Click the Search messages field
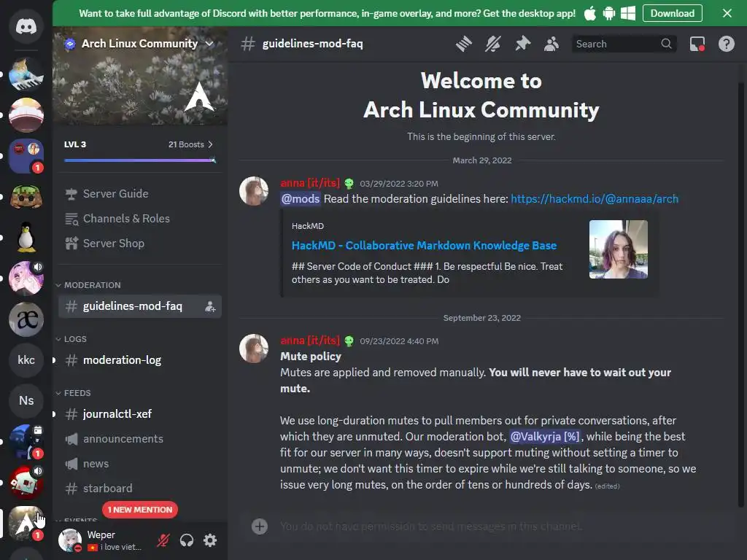This screenshot has width=747, height=560. coord(624,44)
